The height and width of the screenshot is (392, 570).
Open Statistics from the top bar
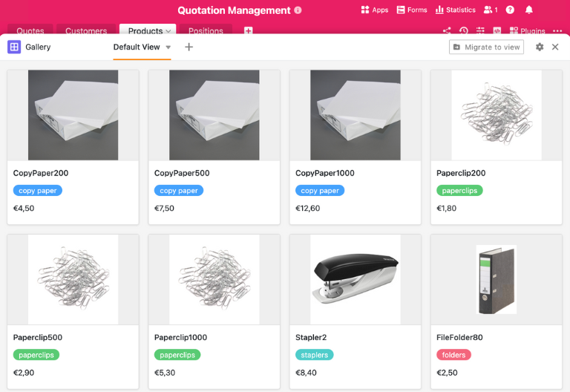pos(455,10)
